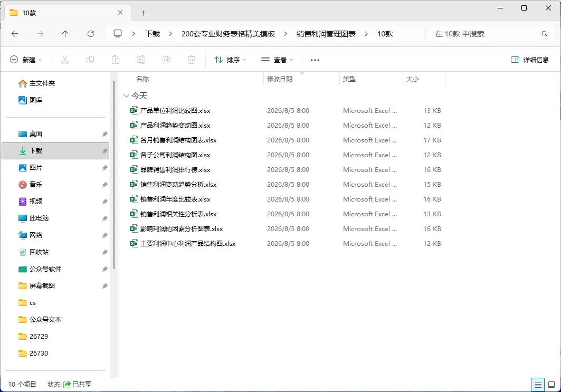Image resolution: width=561 pixels, height=392 pixels.
Task: Sort by 修改日期 column header
Action: coord(280,79)
